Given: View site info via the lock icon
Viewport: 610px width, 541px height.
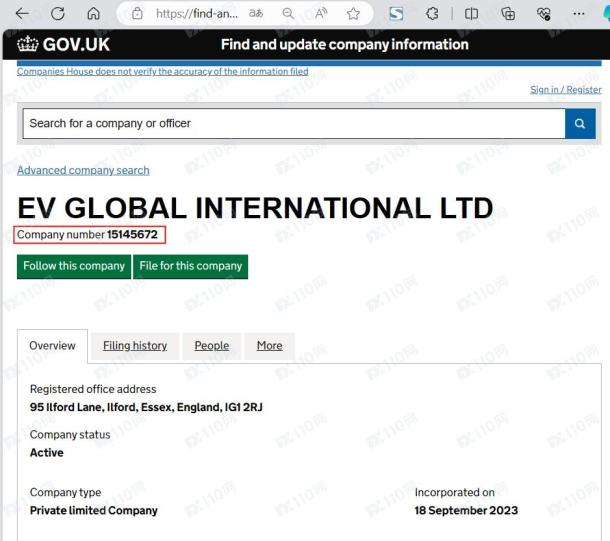Looking at the screenshot, I should point(137,14).
